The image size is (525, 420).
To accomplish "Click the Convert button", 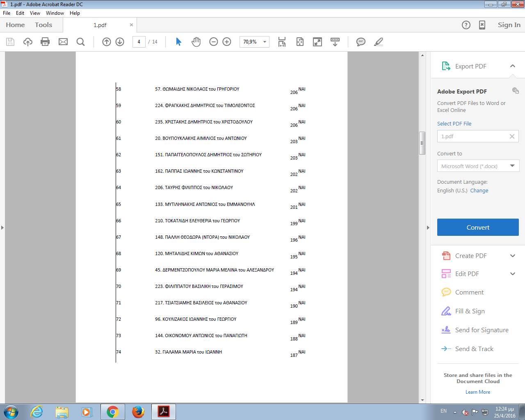I will click(478, 227).
